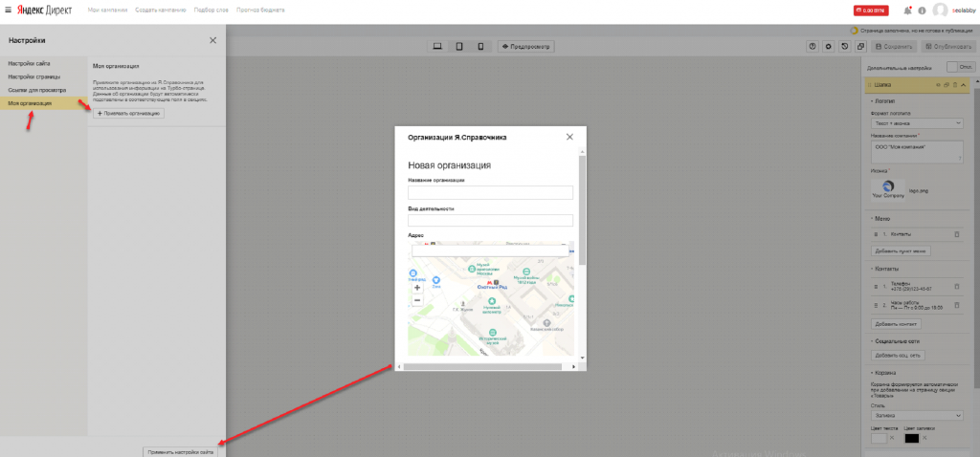Open the hamburger menu next to Яндекс Директ
The height and width of the screenshot is (457, 980).
click(x=8, y=10)
